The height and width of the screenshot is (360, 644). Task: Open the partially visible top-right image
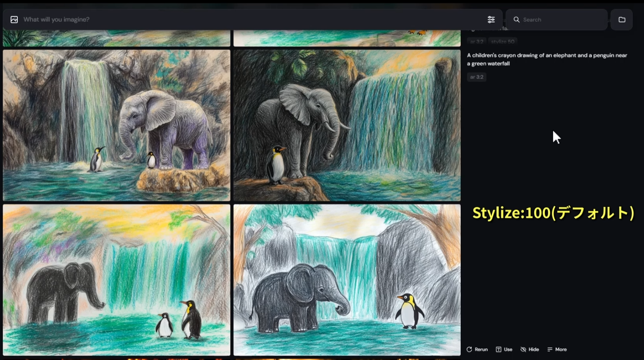347,38
